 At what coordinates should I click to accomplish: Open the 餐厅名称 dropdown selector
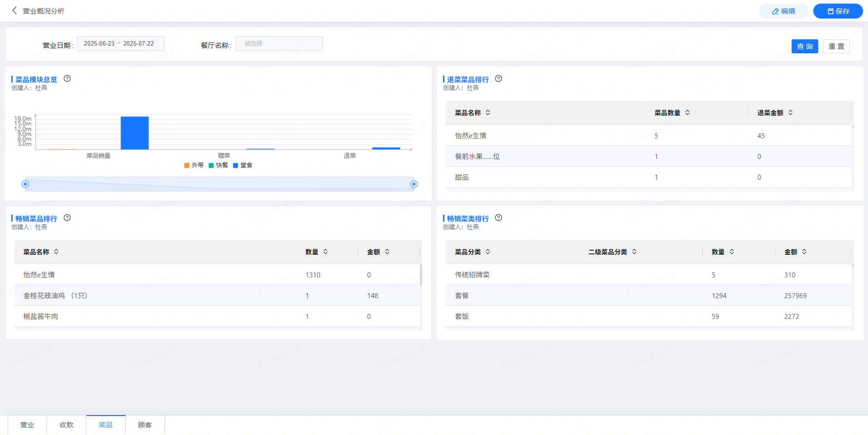coord(279,44)
